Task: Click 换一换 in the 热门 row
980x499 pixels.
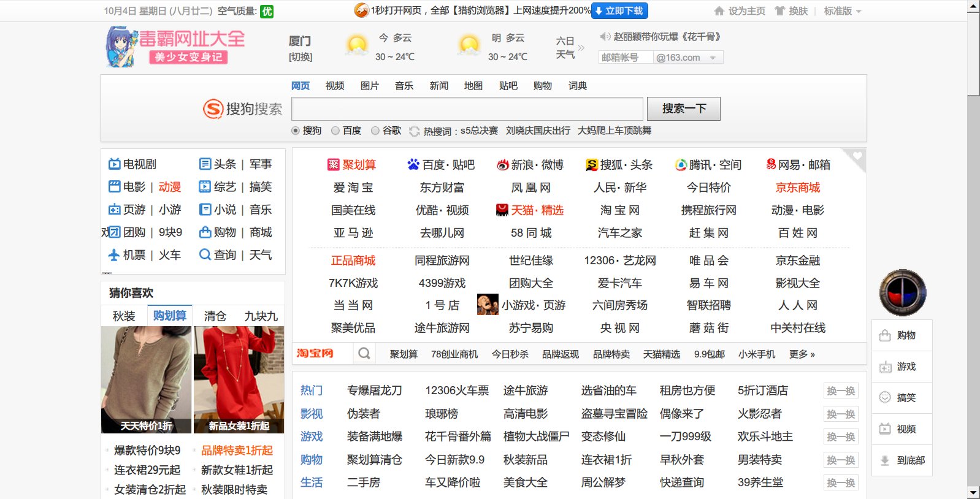Action: point(841,390)
